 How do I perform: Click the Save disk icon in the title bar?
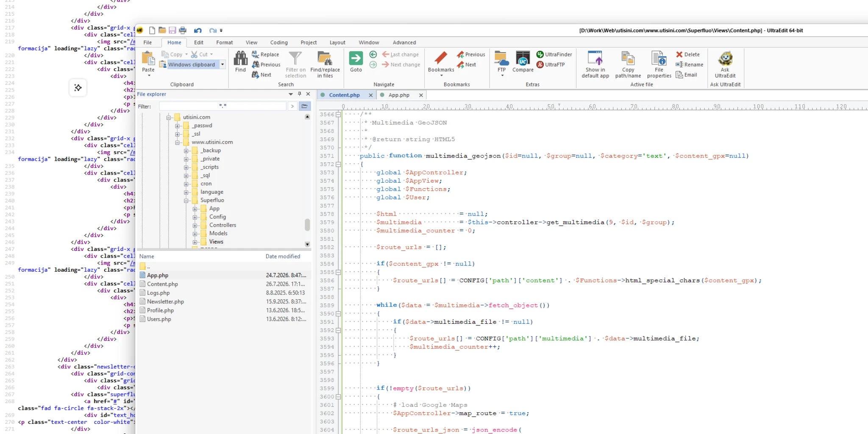click(x=172, y=30)
